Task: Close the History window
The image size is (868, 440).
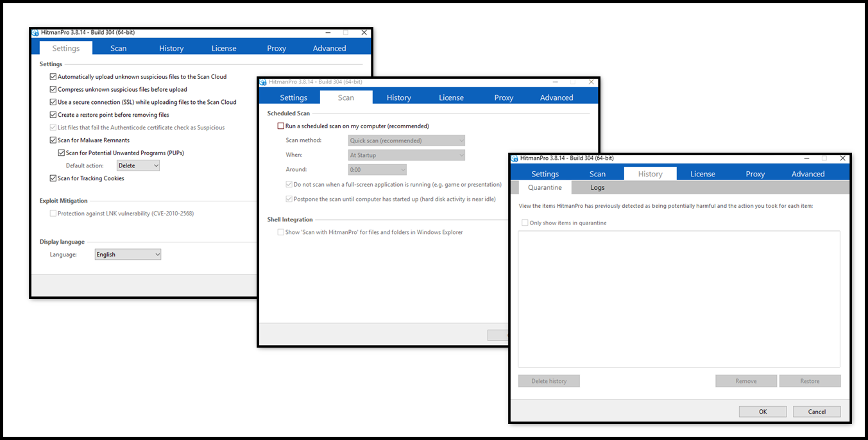Action: coord(842,158)
